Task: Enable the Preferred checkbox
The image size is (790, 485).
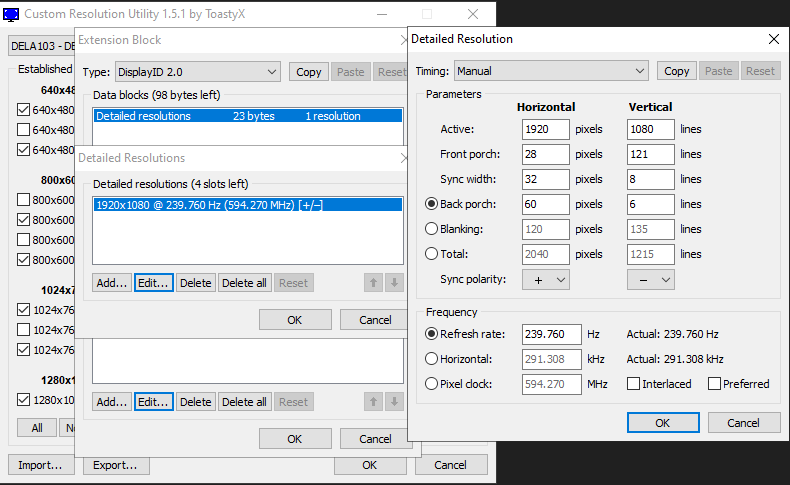Action: (x=714, y=384)
